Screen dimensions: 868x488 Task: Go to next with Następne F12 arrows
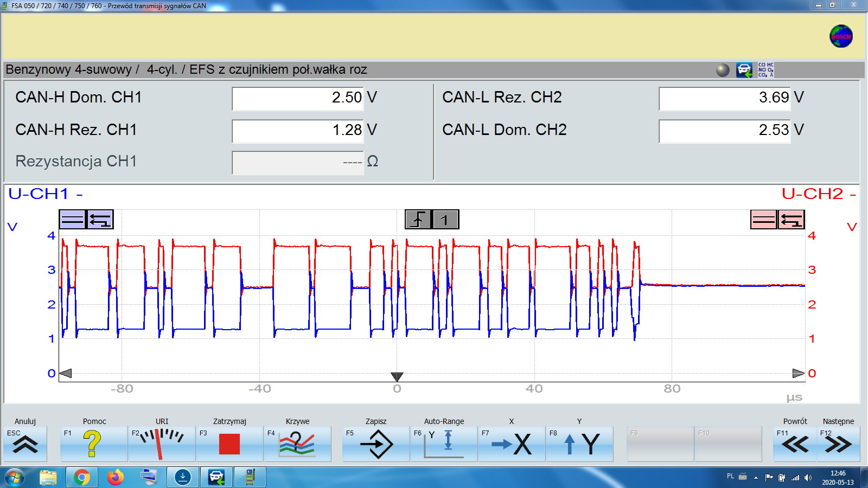coord(838,444)
